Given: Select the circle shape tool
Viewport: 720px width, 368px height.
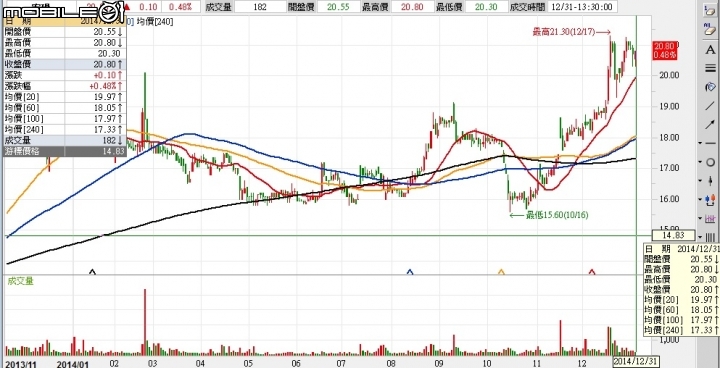Looking at the screenshot, I should coord(711,162).
